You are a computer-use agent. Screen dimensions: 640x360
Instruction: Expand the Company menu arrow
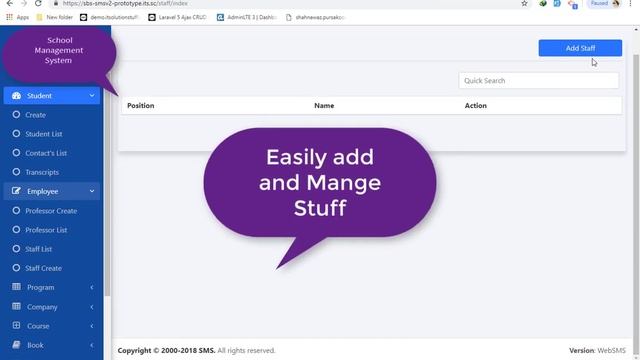92,307
